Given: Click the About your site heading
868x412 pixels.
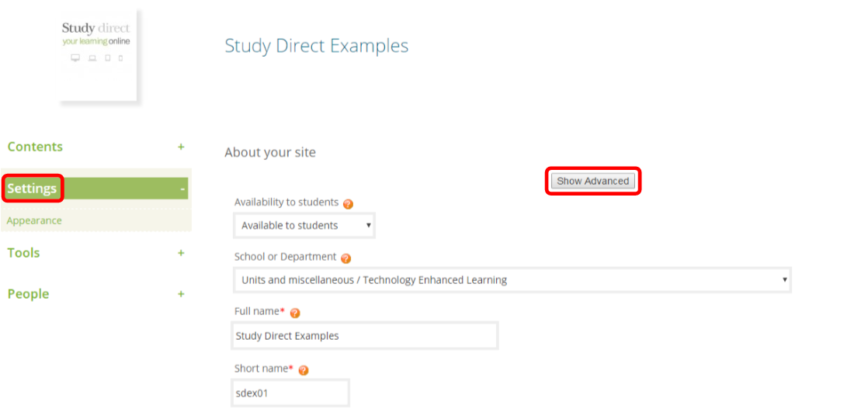Looking at the screenshot, I should click(270, 153).
